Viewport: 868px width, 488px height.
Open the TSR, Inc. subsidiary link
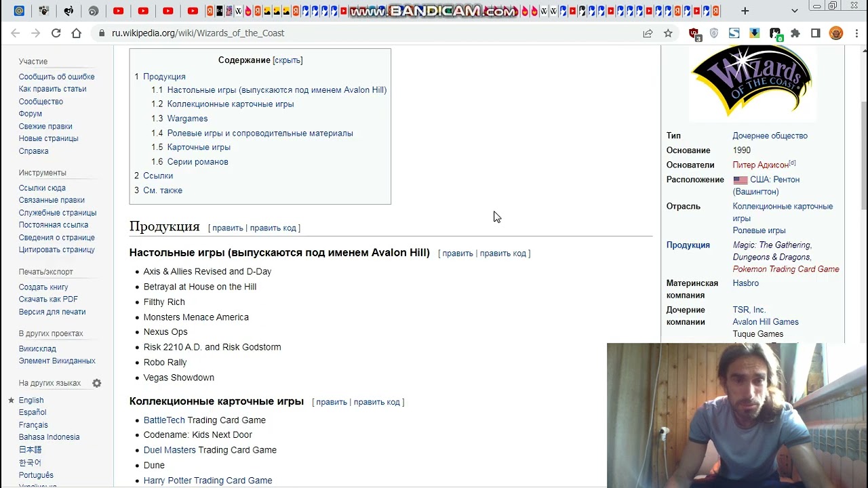(x=749, y=310)
